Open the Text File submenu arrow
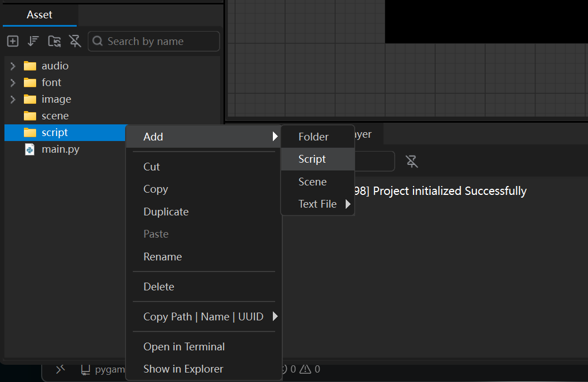588x382 pixels. [x=347, y=204]
